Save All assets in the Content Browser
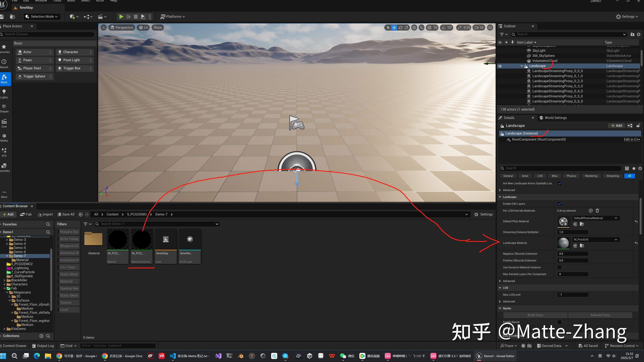This screenshot has height=362, width=644. pos(66,214)
